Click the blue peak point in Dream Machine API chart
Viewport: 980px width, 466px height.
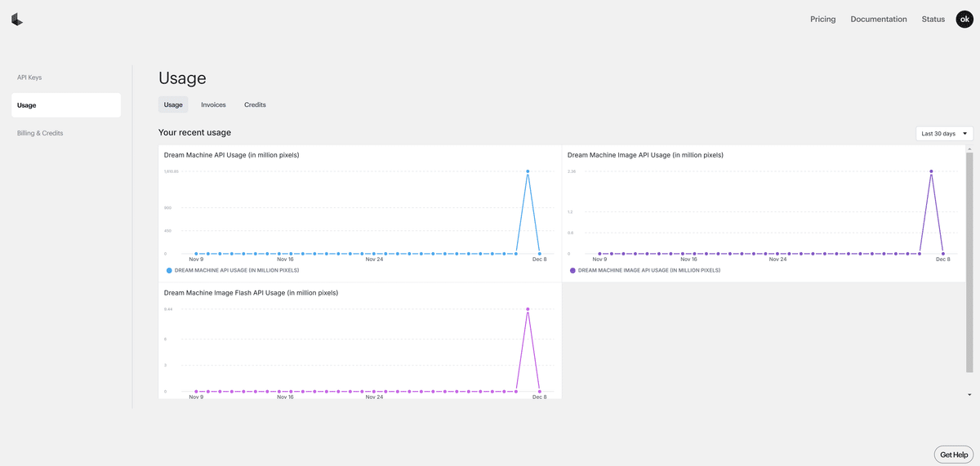coord(528,171)
